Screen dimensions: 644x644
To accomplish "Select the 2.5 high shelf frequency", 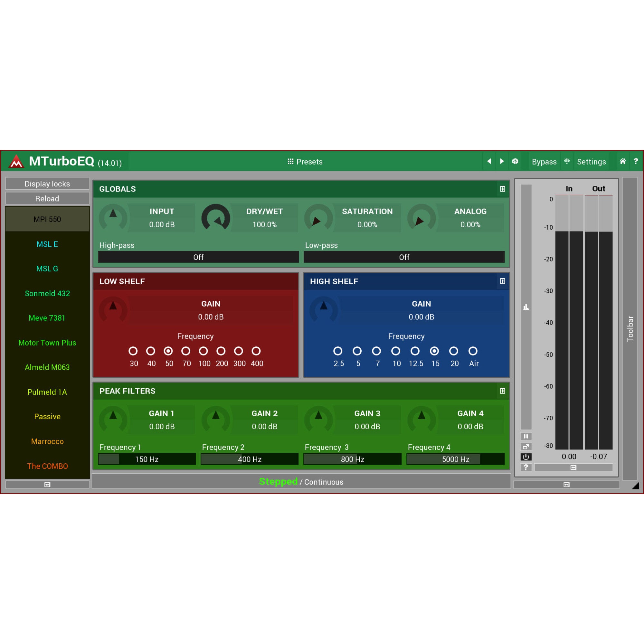I will tap(338, 351).
